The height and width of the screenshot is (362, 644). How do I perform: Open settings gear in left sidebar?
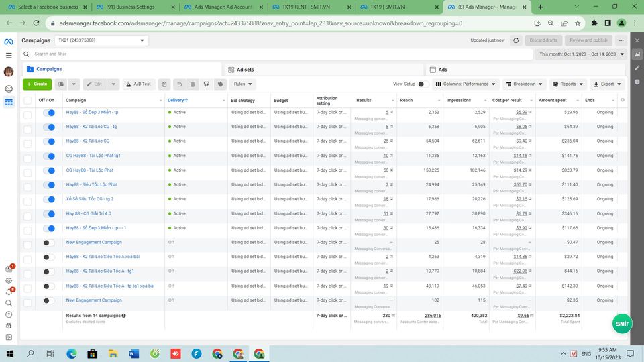click(x=9, y=280)
